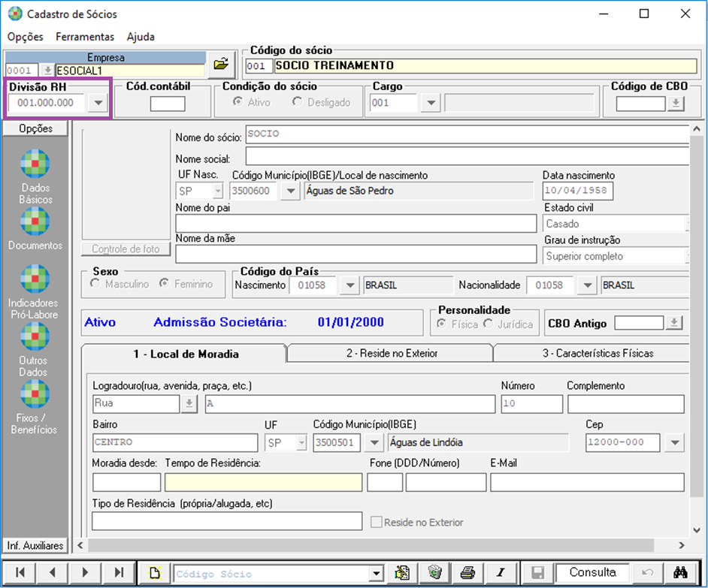Click the CBO Antigo lookup arrow icon

[x=674, y=323]
